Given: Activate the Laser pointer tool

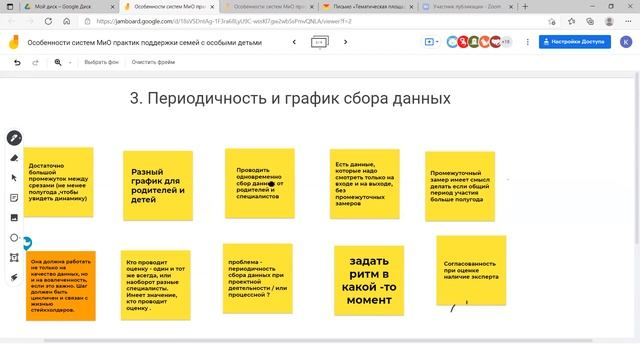Looking at the screenshot, I should (x=14, y=278).
